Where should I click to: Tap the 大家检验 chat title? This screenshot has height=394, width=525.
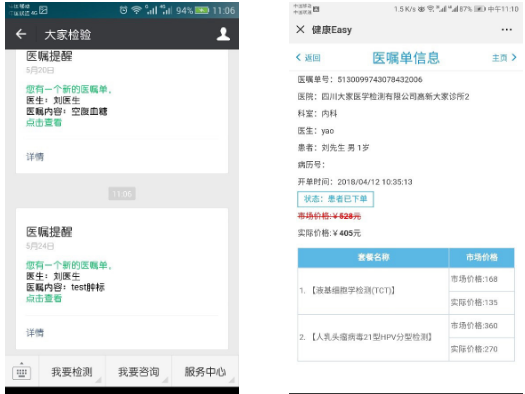pyautogui.click(x=68, y=34)
